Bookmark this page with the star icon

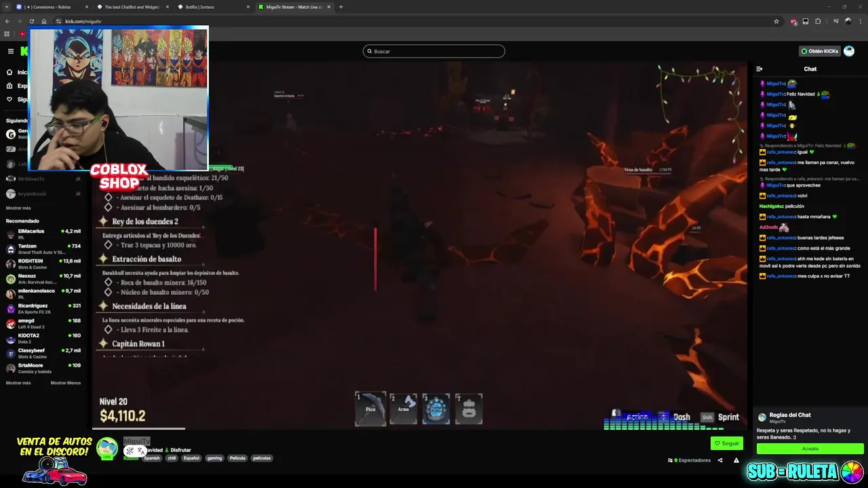[x=776, y=21]
